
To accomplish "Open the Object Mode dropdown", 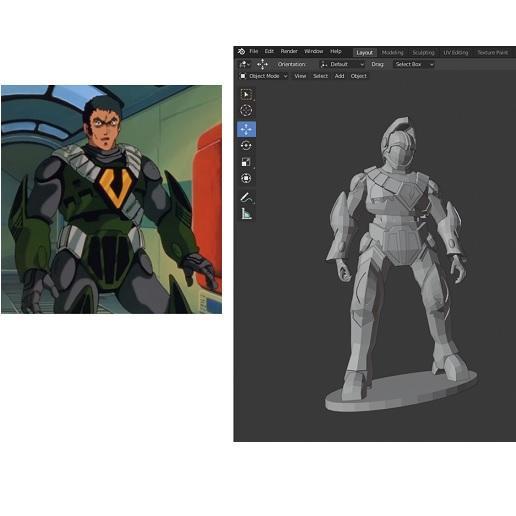I will coord(264,76).
